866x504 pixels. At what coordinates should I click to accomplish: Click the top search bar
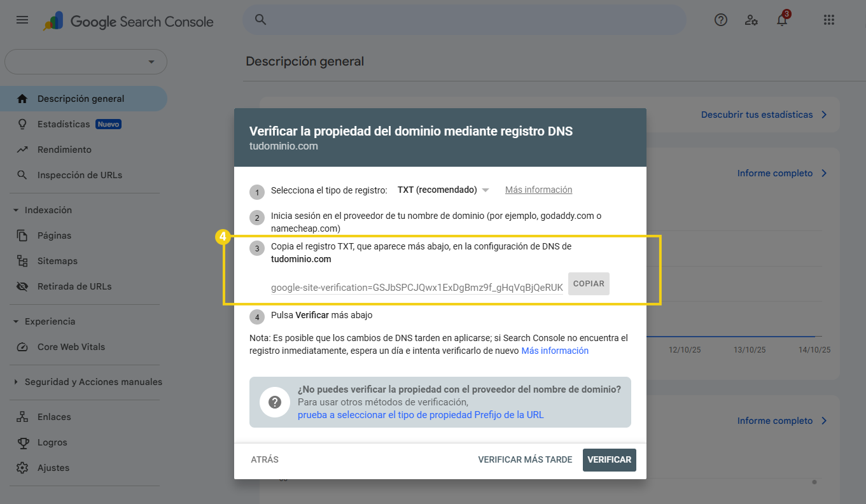click(x=464, y=20)
